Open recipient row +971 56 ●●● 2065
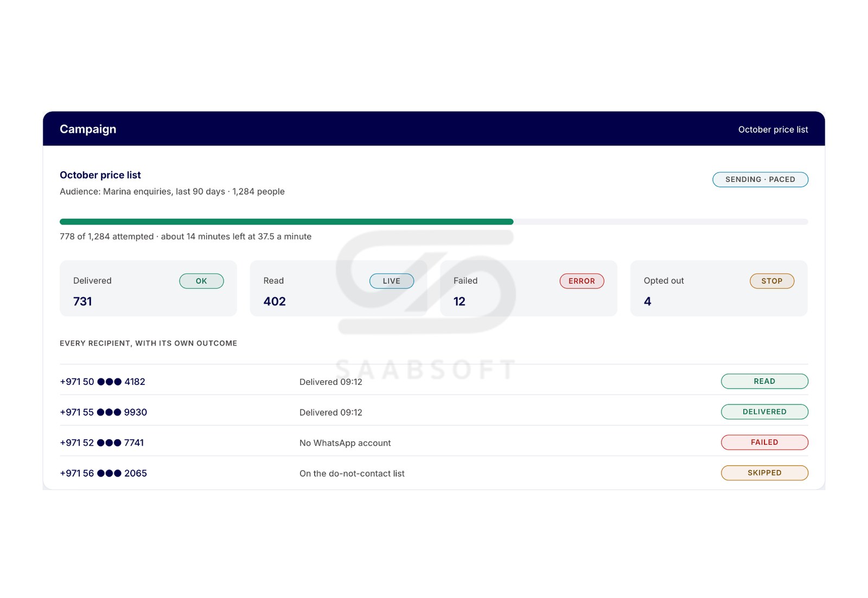 point(434,473)
